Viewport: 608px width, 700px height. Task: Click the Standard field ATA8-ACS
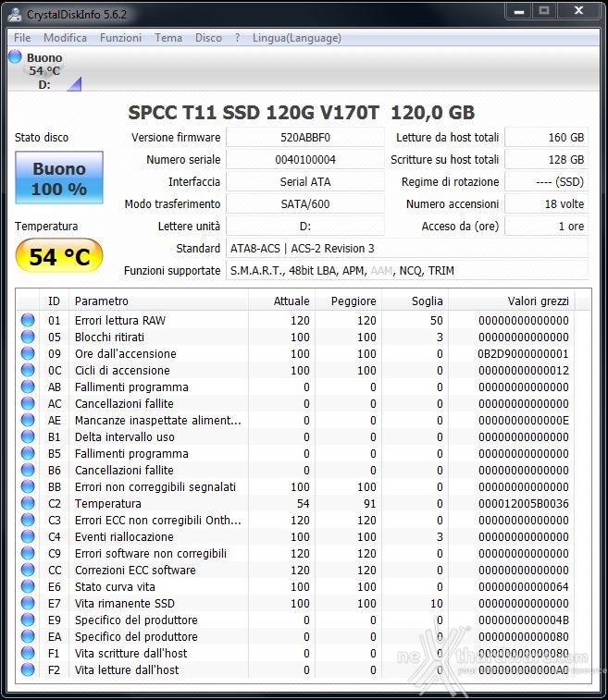[x=407, y=248]
